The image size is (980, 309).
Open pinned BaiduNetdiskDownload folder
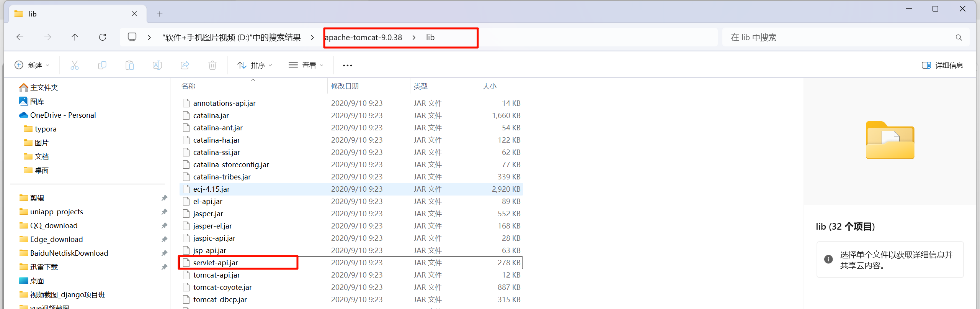(64, 253)
